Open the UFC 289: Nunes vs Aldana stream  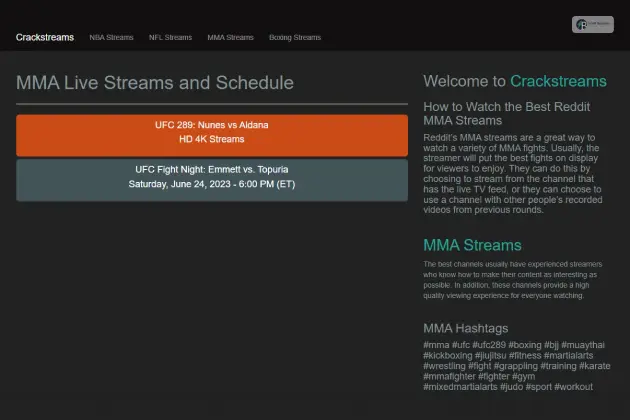click(212, 132)
